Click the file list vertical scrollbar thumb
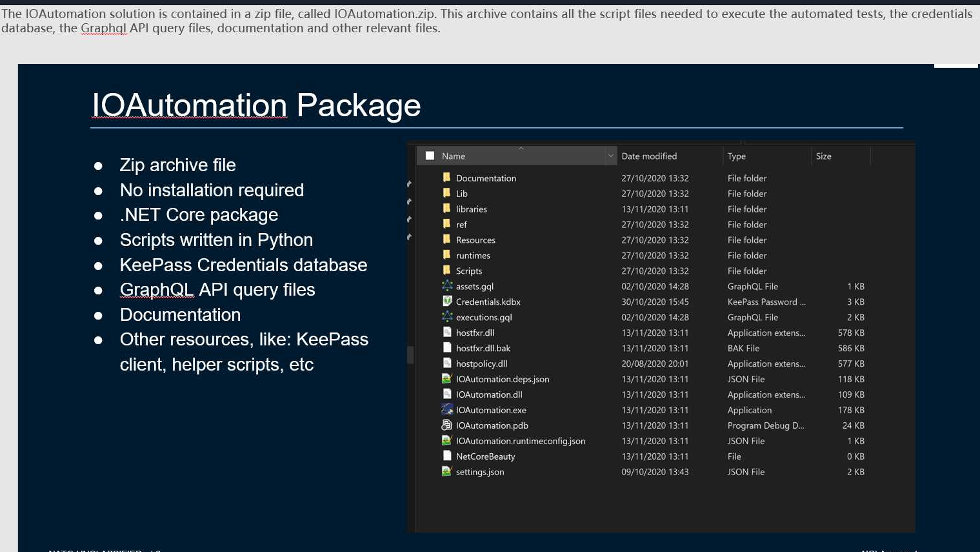The height and width of the screenshot is (552, 980). coord(410,354)
